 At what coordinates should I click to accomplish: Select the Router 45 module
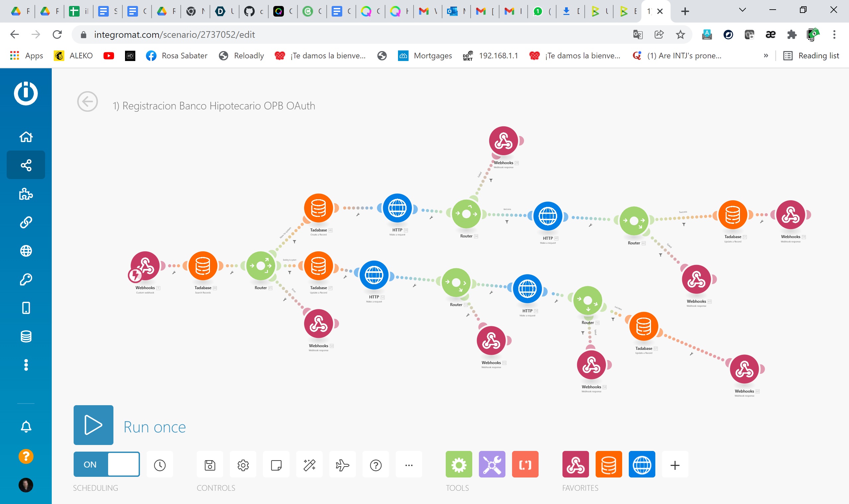[261, 266]
